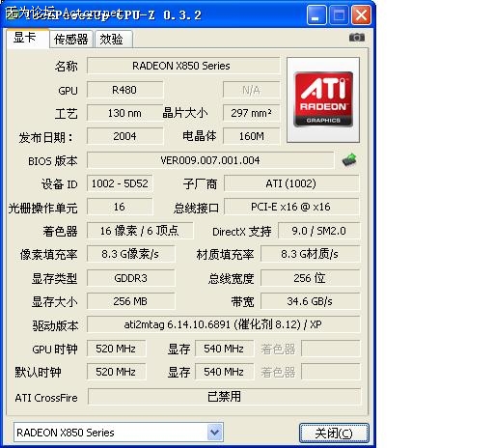This screenshot has width=494, height=448.
Task: Select the 显卡 tab
Action: tap(25, 38)
